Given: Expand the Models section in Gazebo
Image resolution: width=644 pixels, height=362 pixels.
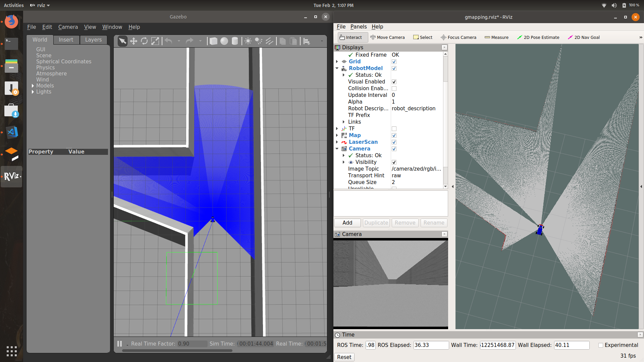Looking at the screenshot, I should (33, 85).
